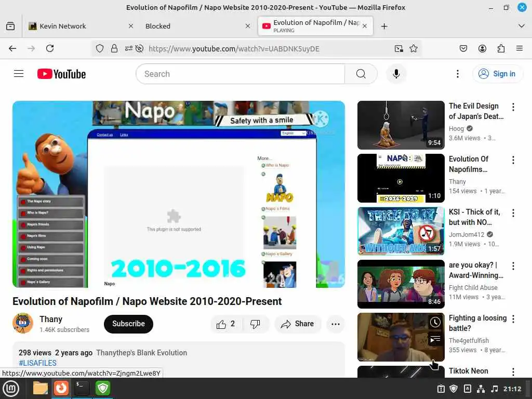532x399 pixels.
Task: Go to the YouTube home logo
Action: [61, 74]
